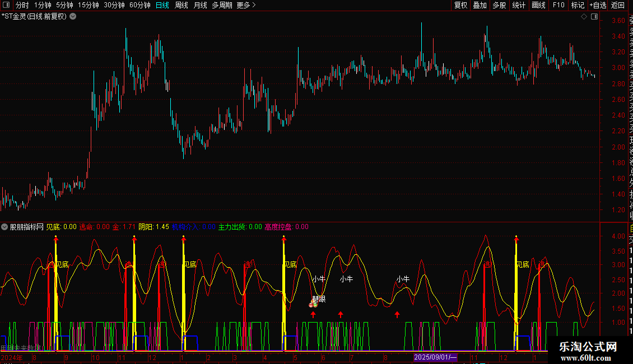Screen dimensions: 633x364
Task: Click the 返回 back button
Action: [618, 5]
